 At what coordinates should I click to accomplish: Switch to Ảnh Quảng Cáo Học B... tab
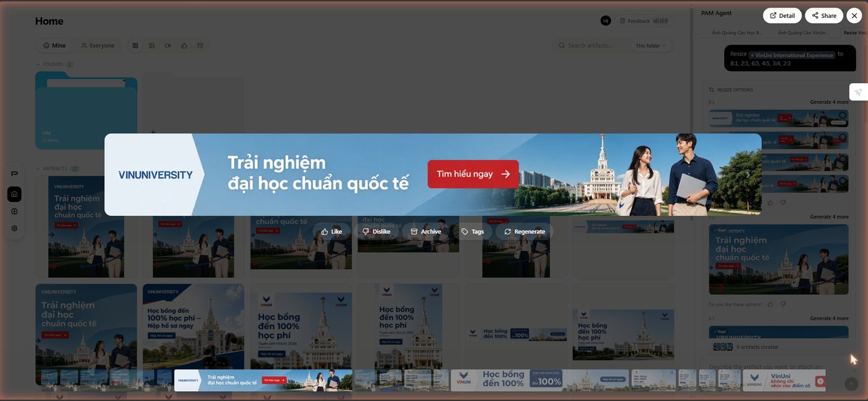point(738,32)
